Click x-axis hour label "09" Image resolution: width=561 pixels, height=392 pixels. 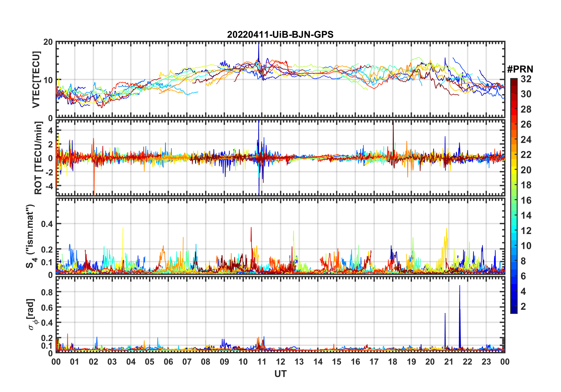(x=224, y=362)
